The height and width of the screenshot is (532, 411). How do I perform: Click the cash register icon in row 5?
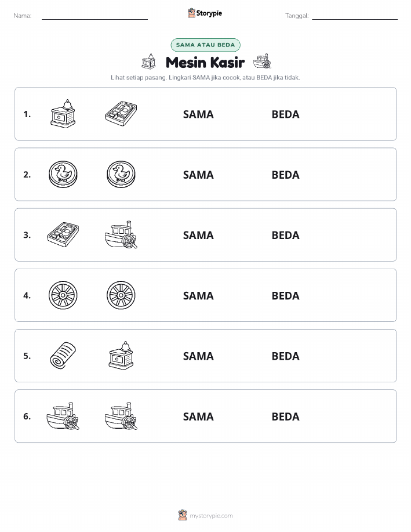click(121, 356)
